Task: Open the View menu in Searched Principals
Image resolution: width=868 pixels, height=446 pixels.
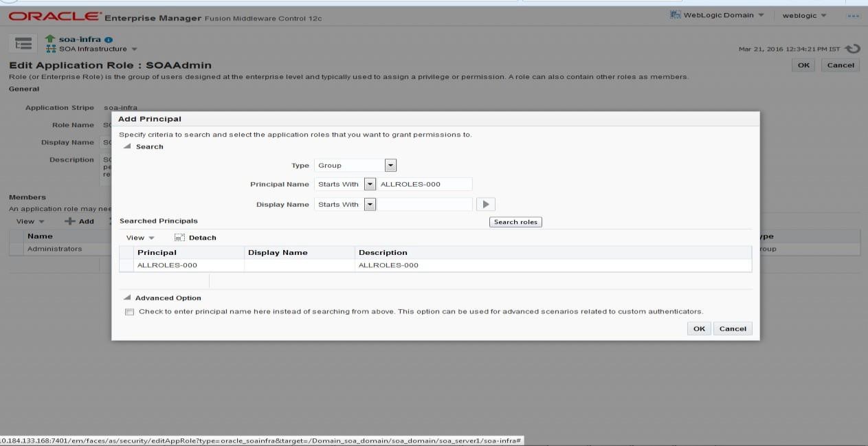Action: (140, 238)
